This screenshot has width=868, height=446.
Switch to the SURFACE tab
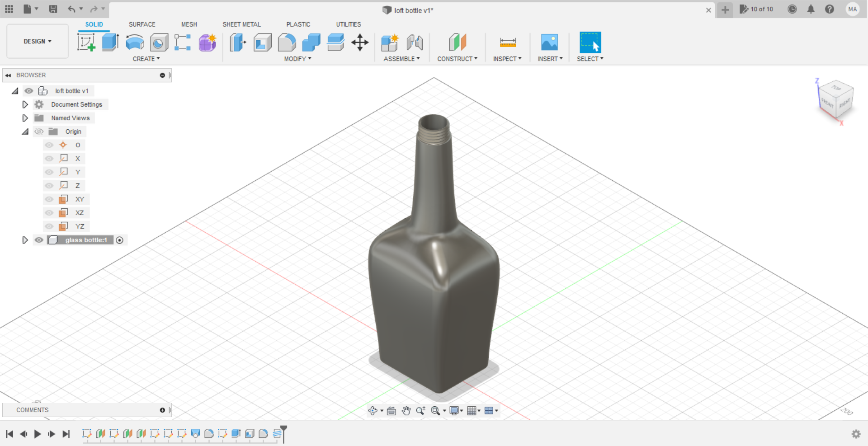pos(142,24)
